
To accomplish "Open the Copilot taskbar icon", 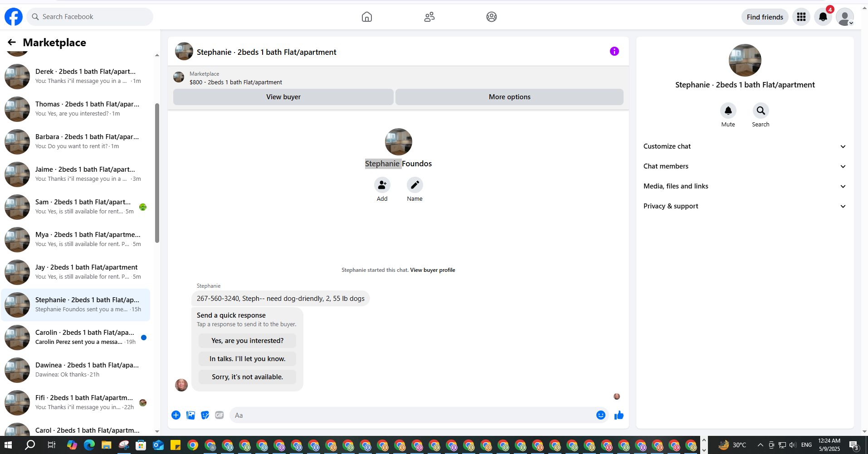I will coord(72,445).
